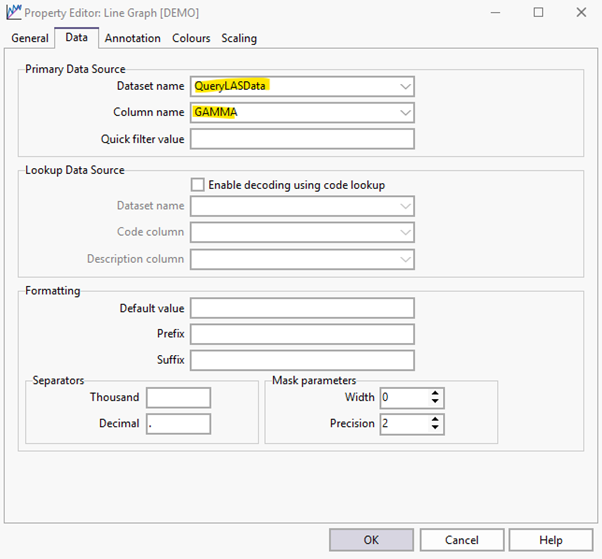Open Help for the property editor
This screenshot has height=559, width=602.
[x=550, y=540]
